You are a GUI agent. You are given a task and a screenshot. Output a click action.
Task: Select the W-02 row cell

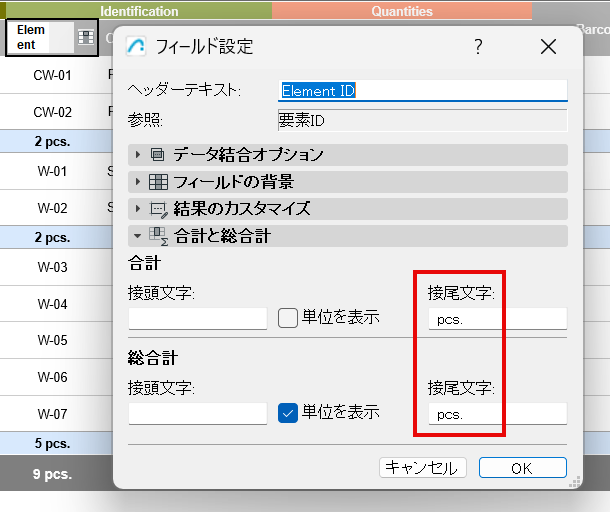(x=53, y=208)
